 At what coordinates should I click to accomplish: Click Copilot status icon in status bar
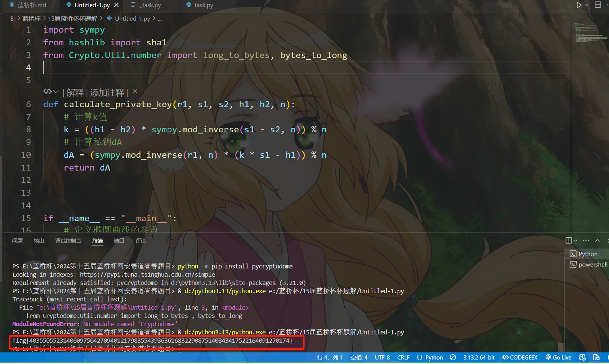582,358
